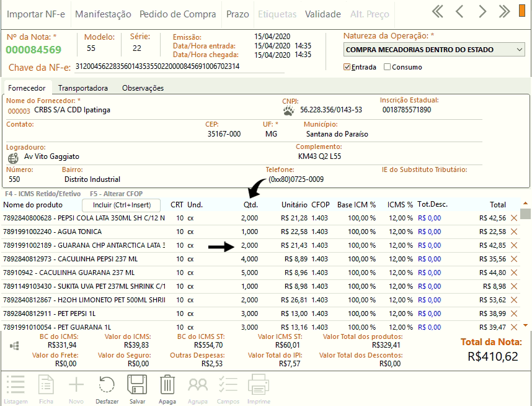This screenshot has width=532, height=406.
Task: Click the Etiquetas menu item
Action: (x=277, y=14)
